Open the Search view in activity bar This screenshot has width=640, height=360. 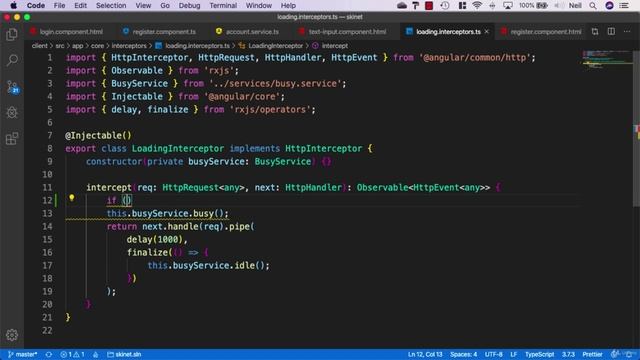pos(12,60)
